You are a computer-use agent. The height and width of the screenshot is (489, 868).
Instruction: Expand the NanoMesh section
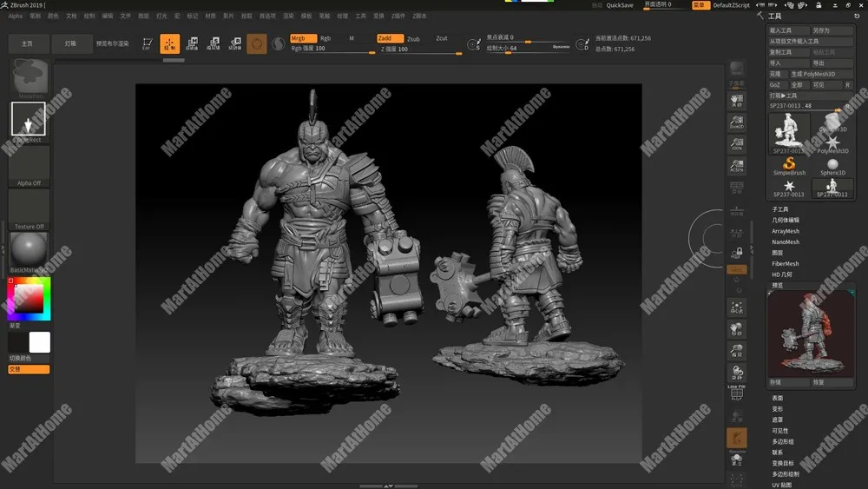coord(786,242)
